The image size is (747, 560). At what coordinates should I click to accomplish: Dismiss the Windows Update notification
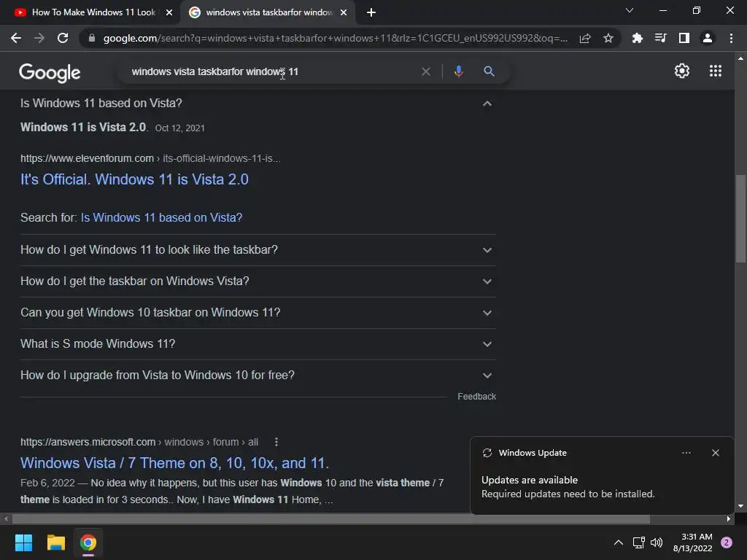pyautogui.click(x=716, y=453)
